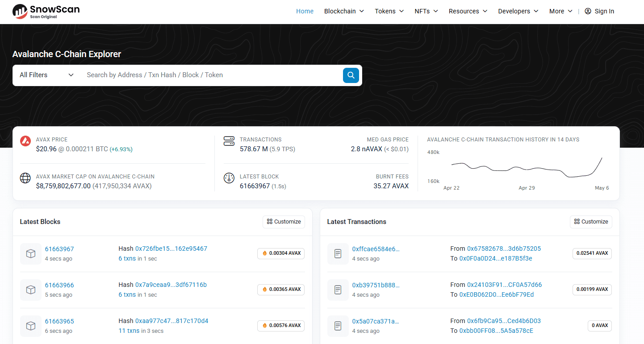Expand the Resources menu
The height and width of the screenshot is (344, 644).
click(x=468, y=11)
